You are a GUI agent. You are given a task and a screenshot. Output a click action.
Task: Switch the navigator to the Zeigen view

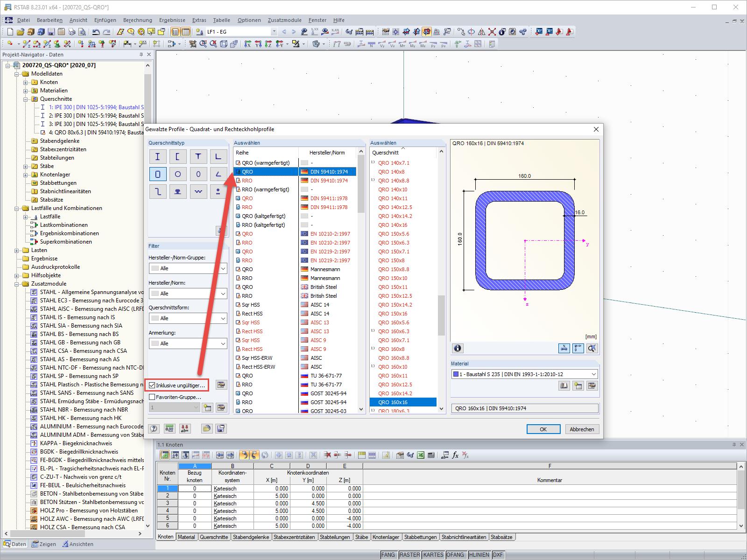tap(44, 544)
